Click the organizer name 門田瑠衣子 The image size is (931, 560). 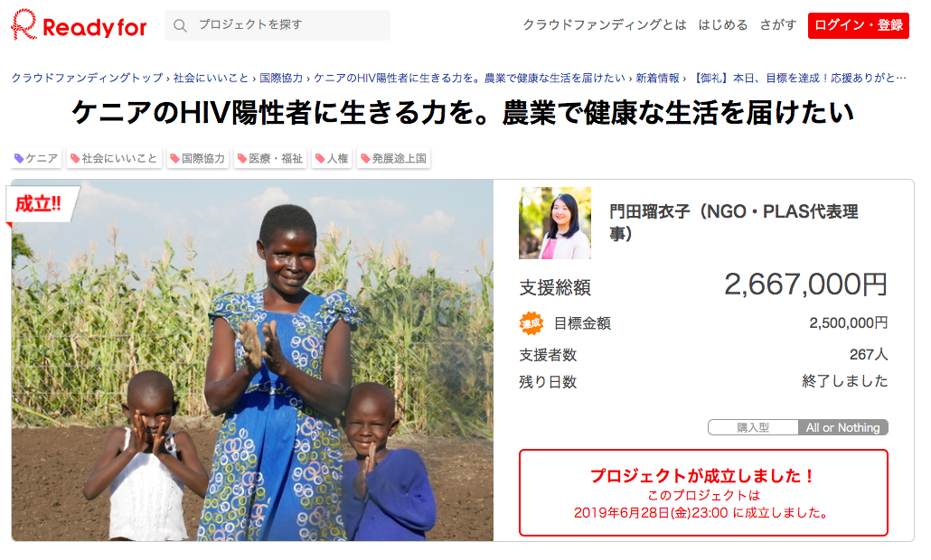coord(650,211)
